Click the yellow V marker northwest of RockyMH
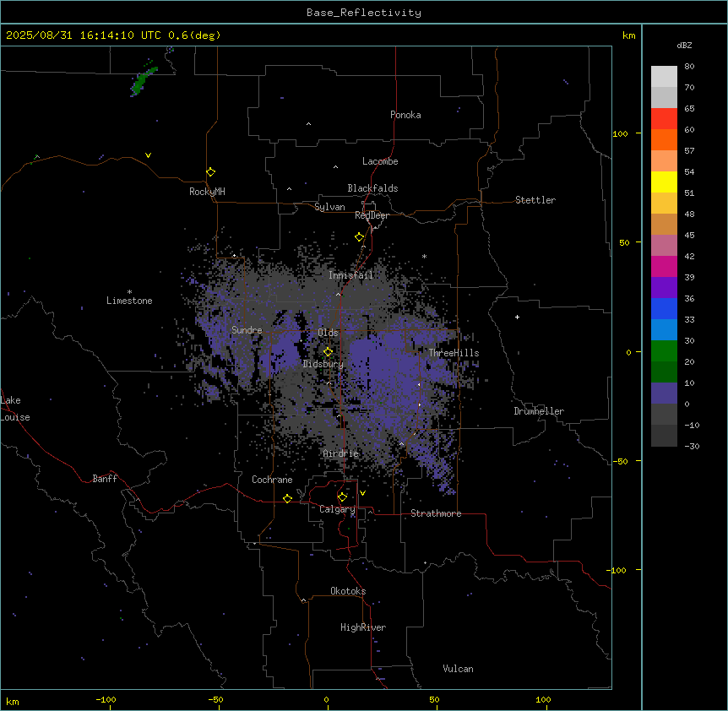This screenshot has height=711, width=728. (148, 155)
